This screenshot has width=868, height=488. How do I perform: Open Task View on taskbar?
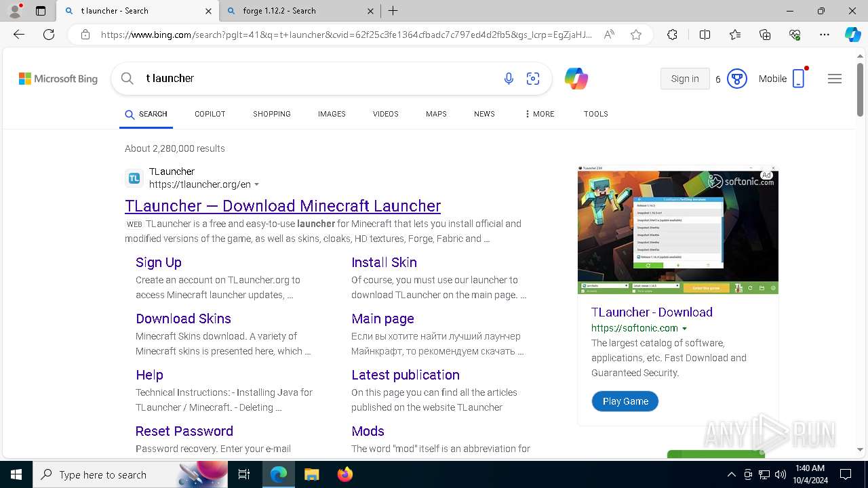pyautogui.click(x=244, y=474)
